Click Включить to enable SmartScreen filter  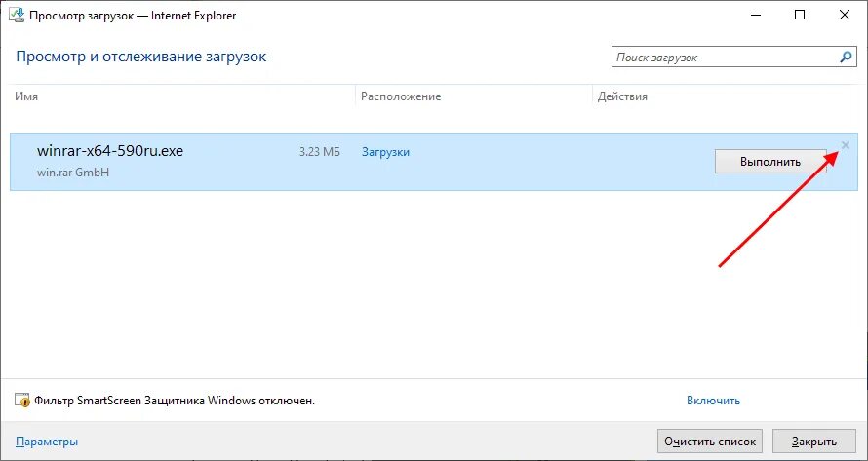[x=714, y=401]
